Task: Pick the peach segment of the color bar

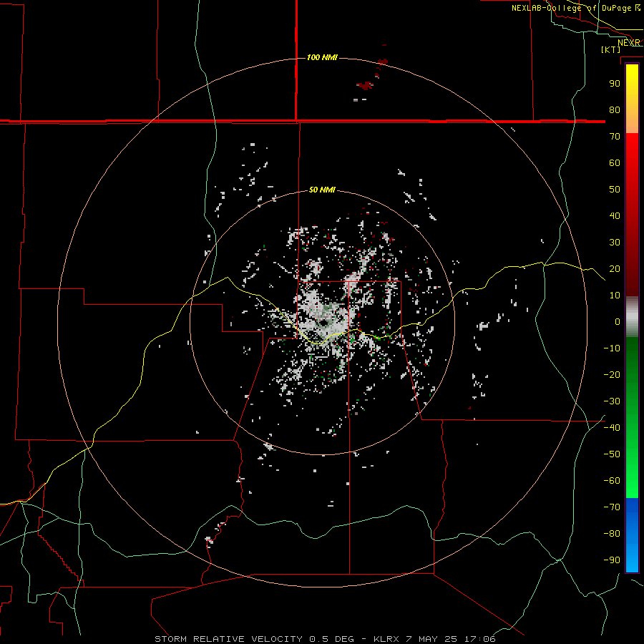Action: coord(632,122)
